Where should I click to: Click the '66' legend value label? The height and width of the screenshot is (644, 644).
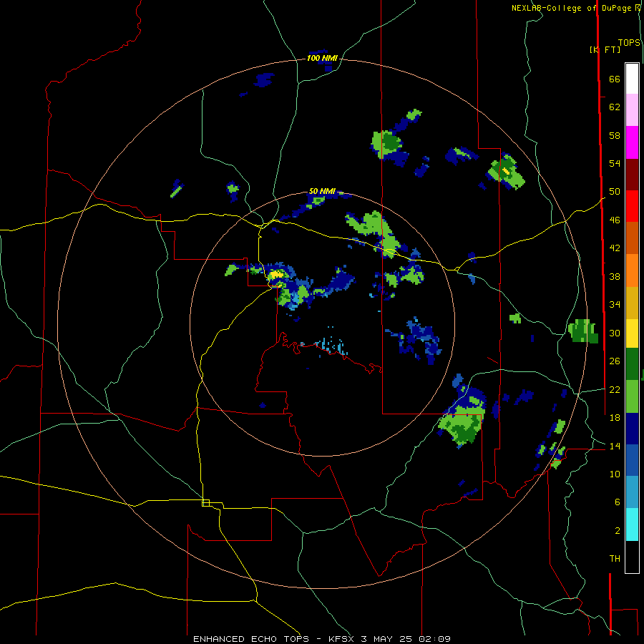(x=615, y=79)
